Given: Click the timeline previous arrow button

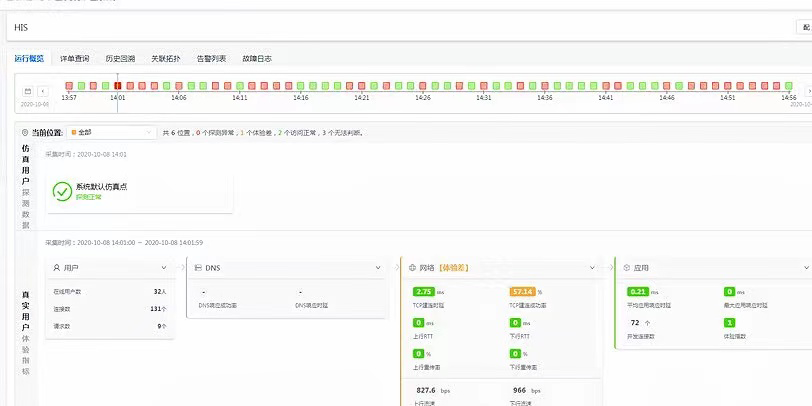Looking at the screenshot, I should coord(44,91).
